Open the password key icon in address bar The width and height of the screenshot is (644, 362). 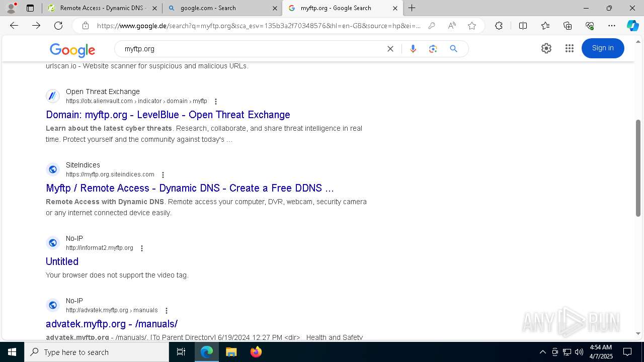(431, 26)
